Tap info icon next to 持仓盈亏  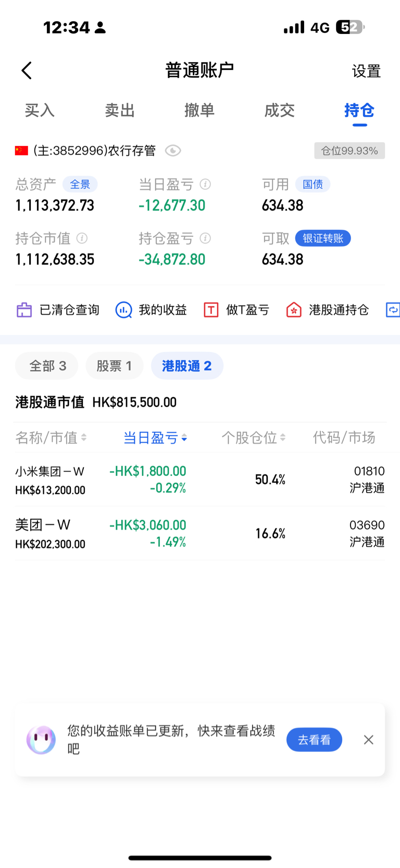[206, 238]
